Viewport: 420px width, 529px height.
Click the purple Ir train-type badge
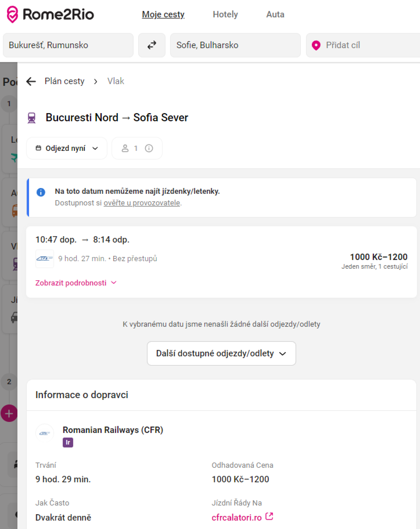pos(68,442)
